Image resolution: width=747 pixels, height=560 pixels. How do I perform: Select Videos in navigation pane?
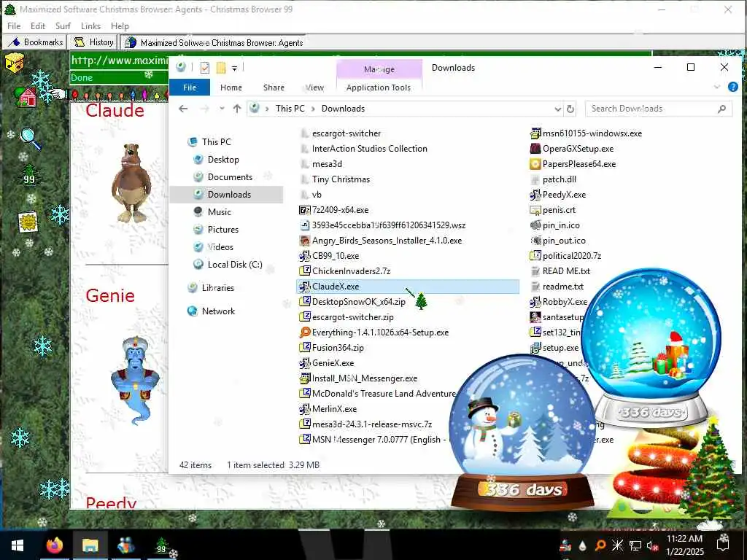pyautogui.click(x=220, y=247)
